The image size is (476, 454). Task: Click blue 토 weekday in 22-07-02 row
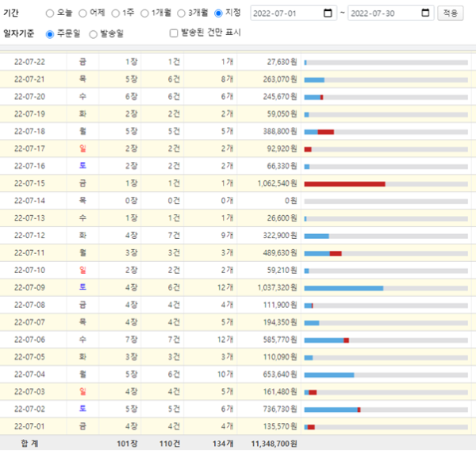tap(83, 409)
